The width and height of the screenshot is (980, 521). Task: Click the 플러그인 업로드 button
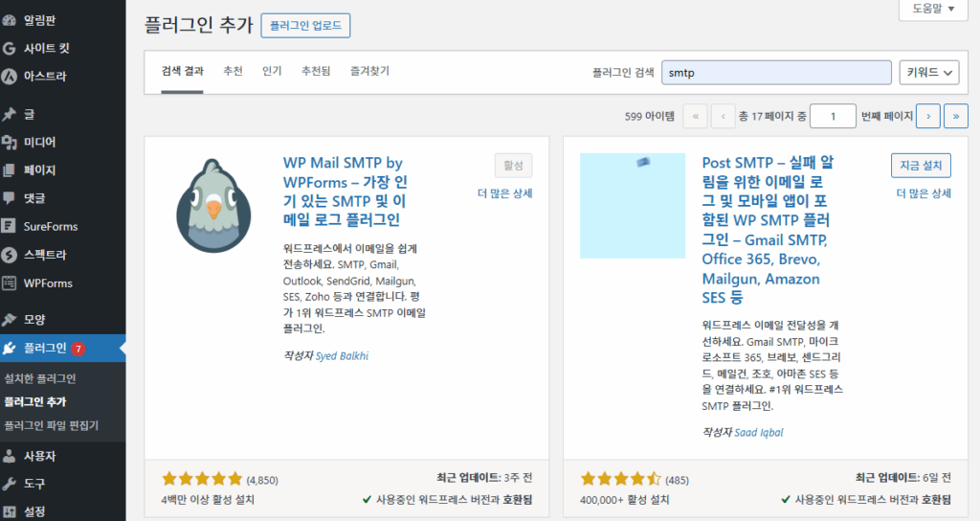(x=305, y=26)
